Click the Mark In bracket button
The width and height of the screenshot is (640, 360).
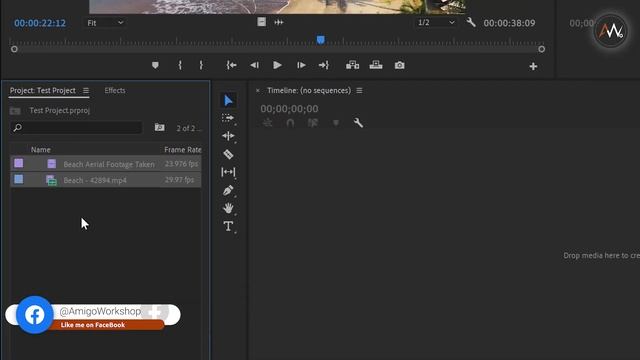click(180, 65)
